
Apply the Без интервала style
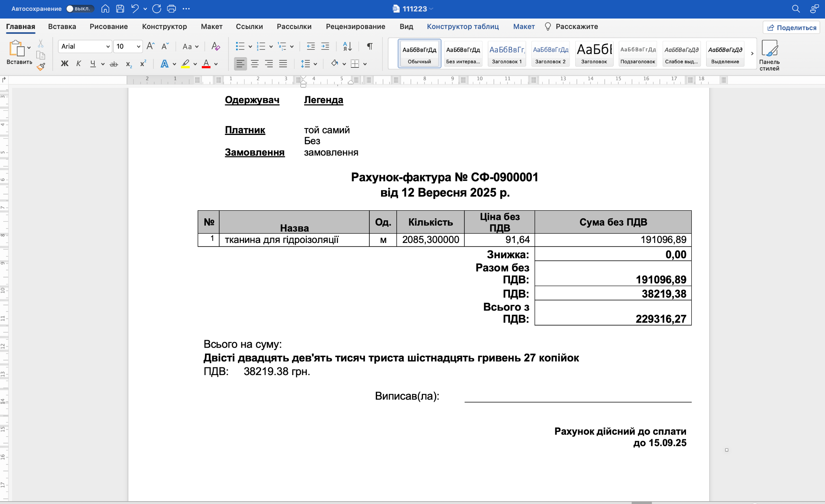tap(463, 54)
